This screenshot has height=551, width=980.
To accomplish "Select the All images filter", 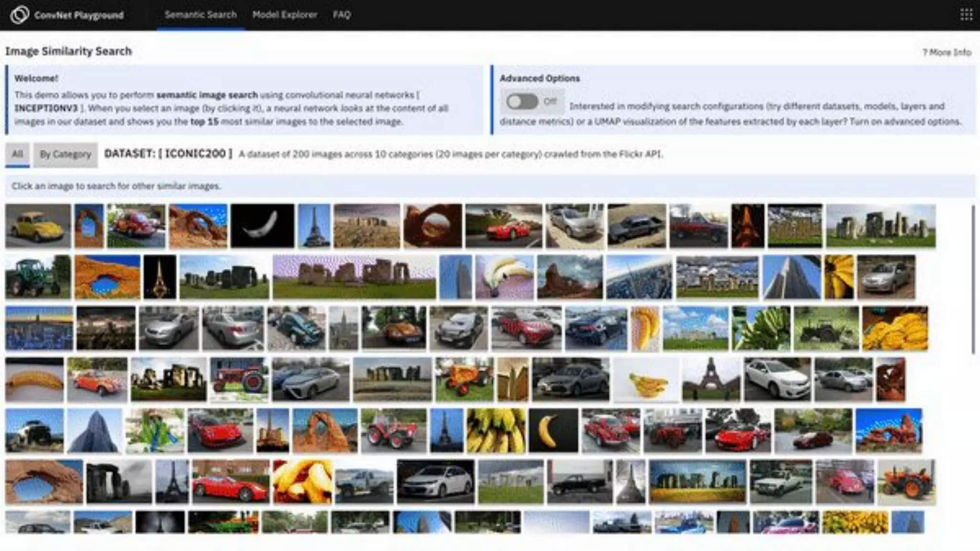I will point(17,154).
